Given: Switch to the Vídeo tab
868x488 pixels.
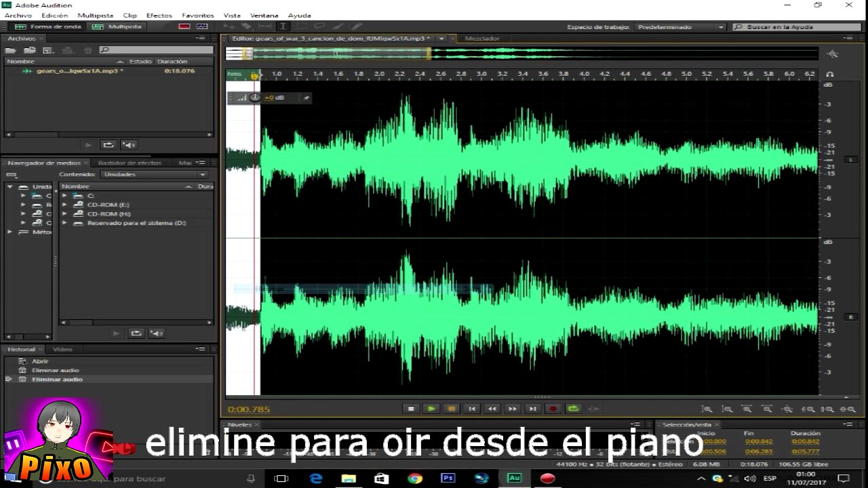Looking at the screenshot, I should (x=62, y=349).
